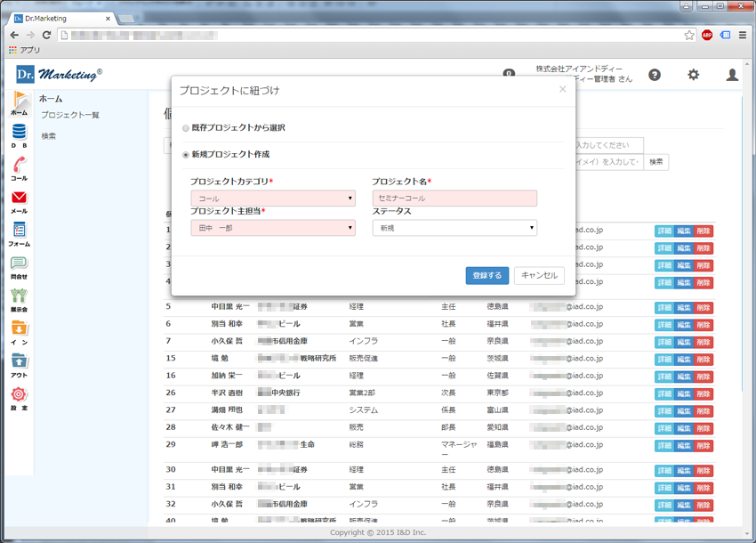Click the キャンセル button
Image resolution: width=756 pixels, height=543 pixels.
pos(539,276)
